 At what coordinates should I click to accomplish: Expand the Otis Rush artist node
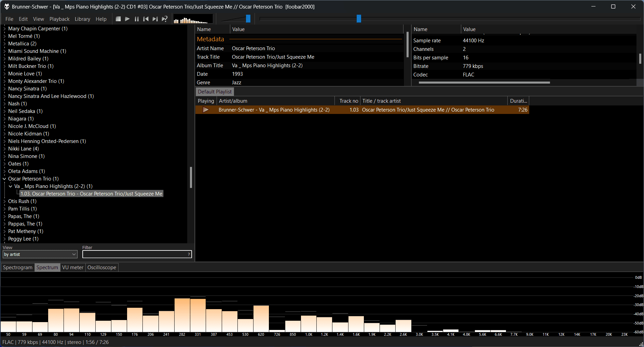tap(4, 201)
